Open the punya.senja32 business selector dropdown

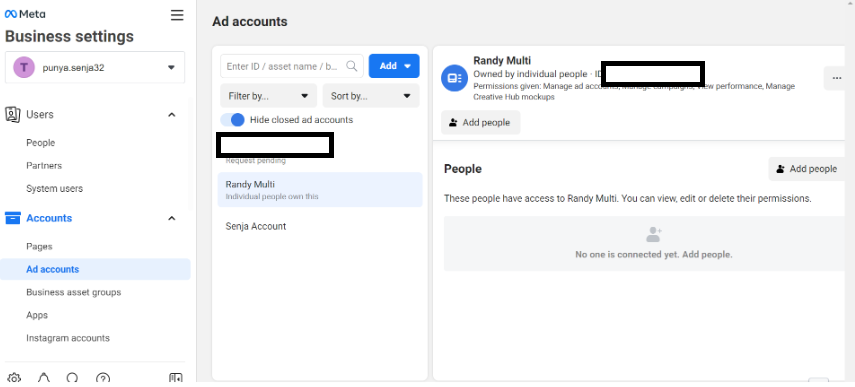95,68
